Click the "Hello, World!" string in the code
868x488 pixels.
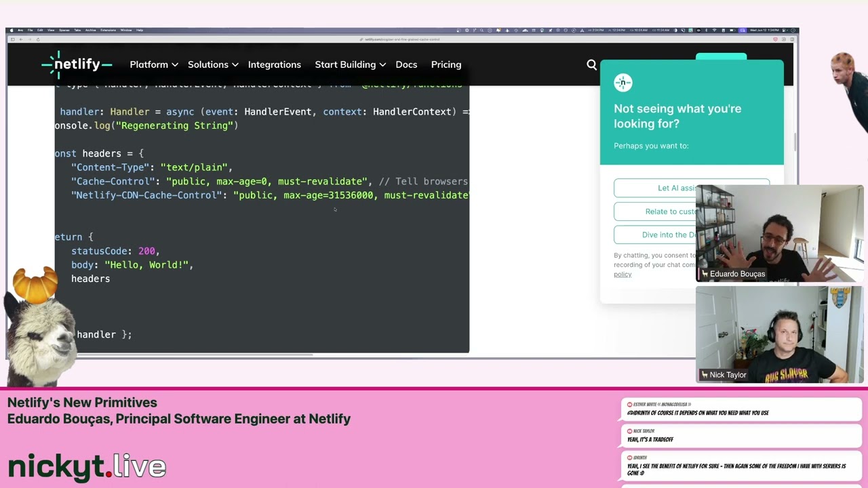point(146,265)
